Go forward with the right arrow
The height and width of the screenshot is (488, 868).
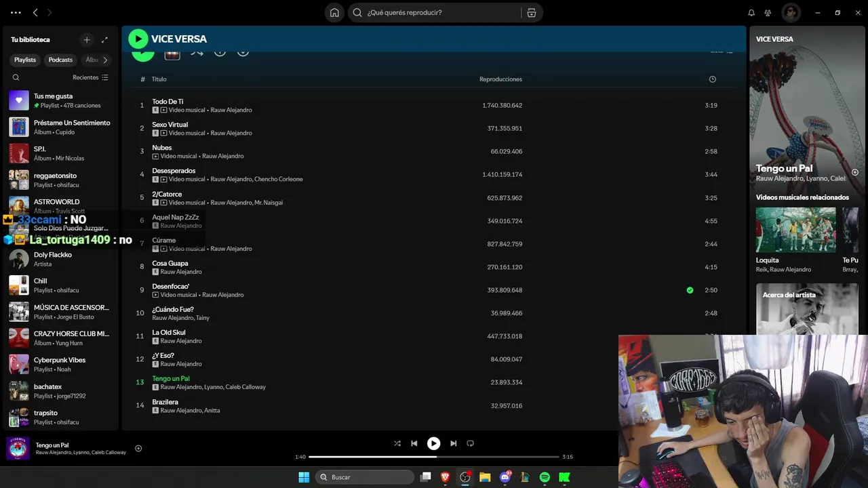point(50,13)
